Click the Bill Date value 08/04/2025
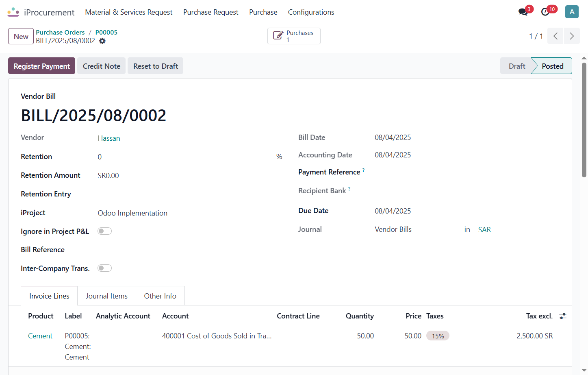This screenshot has width=588, height=375. (x=393, y=137)
